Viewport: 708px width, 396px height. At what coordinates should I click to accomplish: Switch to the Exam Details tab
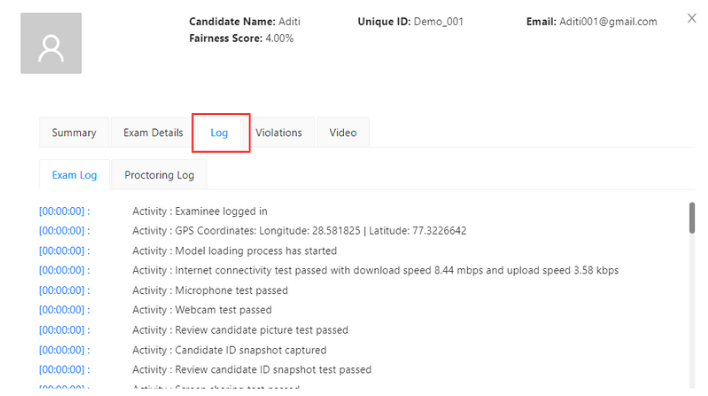coord(153,132)
